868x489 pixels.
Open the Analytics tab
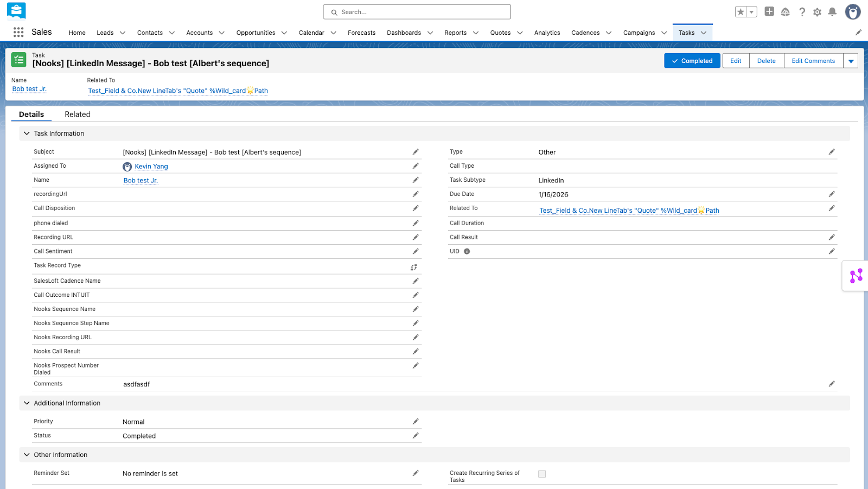tap(547, 33)
